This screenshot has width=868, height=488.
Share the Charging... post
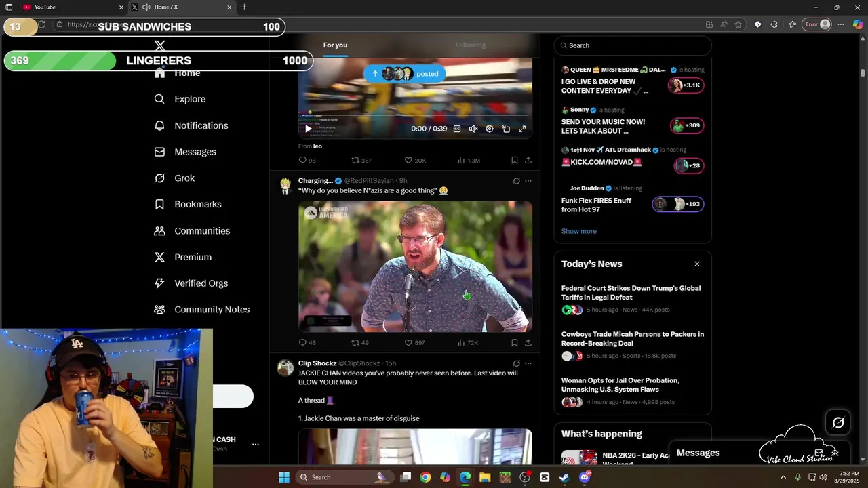[x=528, y=343]
